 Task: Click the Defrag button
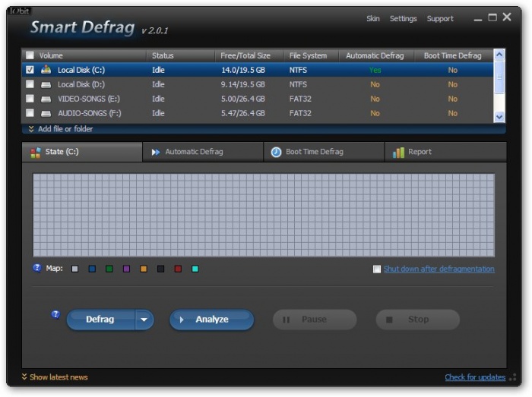[x=101, y=320]
